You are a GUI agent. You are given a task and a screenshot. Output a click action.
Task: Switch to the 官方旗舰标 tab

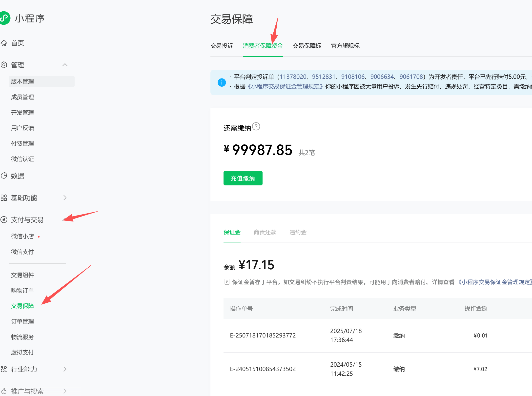[345, 46]
